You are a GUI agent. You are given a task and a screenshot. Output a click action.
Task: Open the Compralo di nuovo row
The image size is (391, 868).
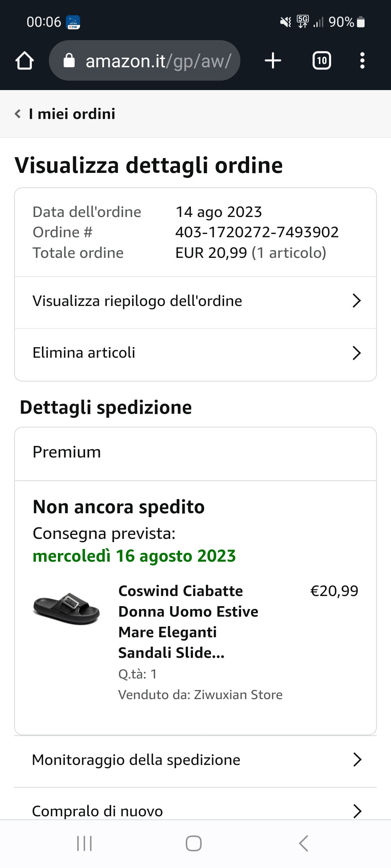[x=195, y=811]
